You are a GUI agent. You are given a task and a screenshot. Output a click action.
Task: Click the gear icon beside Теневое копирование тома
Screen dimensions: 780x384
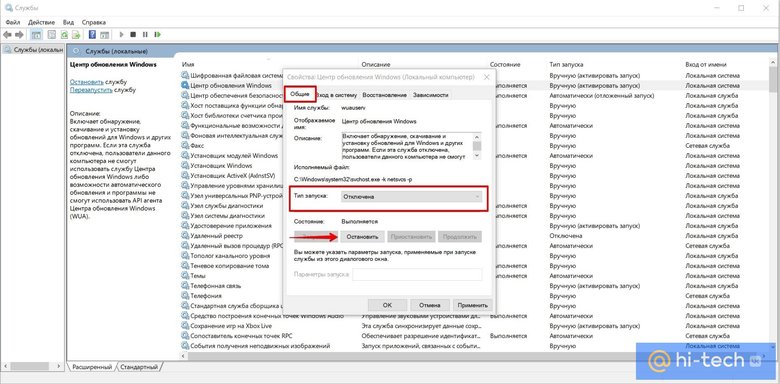(x=185, y=266)
